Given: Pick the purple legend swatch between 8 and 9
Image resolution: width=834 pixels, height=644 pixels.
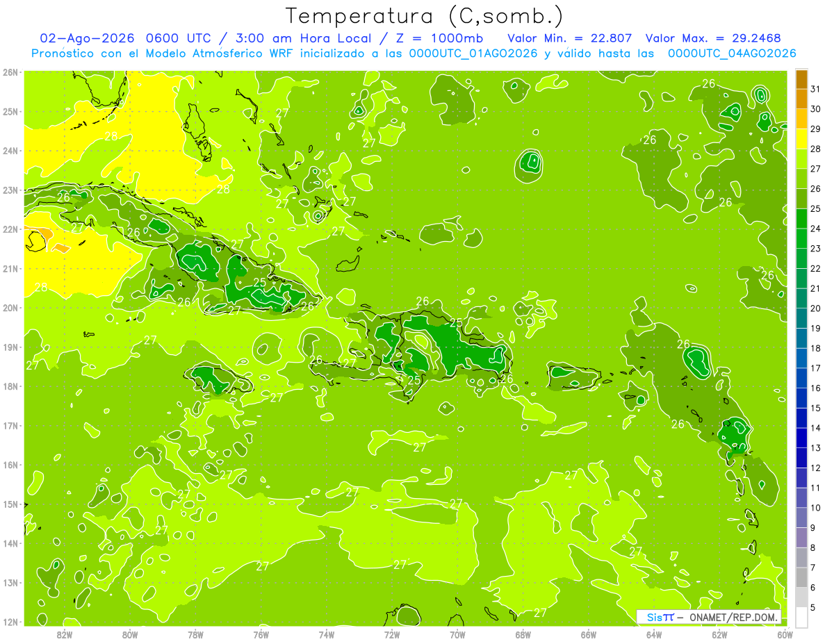Looking at the screenshot, I should (801, 538).
